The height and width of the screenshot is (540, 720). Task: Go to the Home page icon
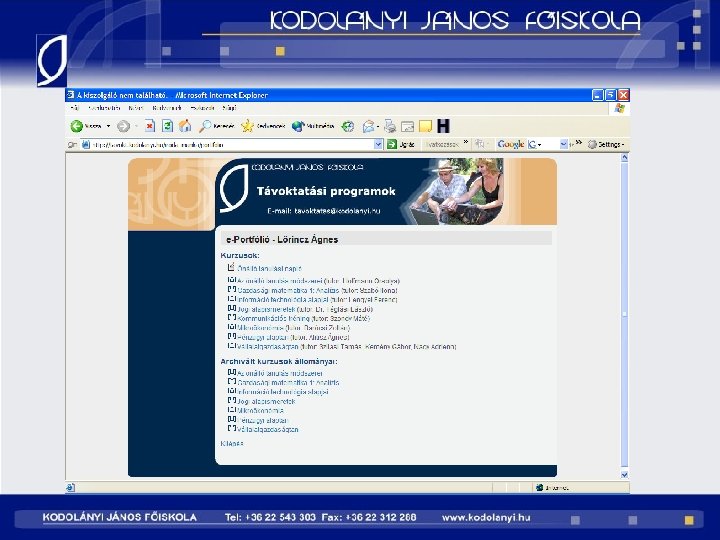point(185,126)
